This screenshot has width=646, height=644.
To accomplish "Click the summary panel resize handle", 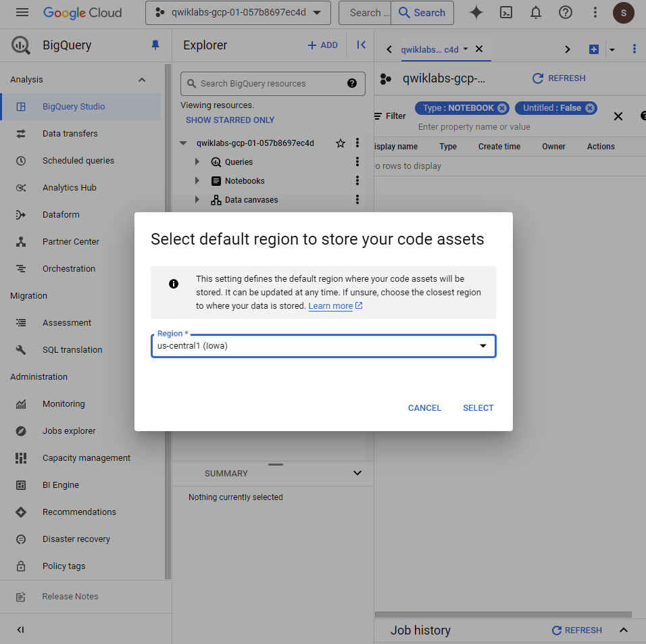I will point(275,464).
